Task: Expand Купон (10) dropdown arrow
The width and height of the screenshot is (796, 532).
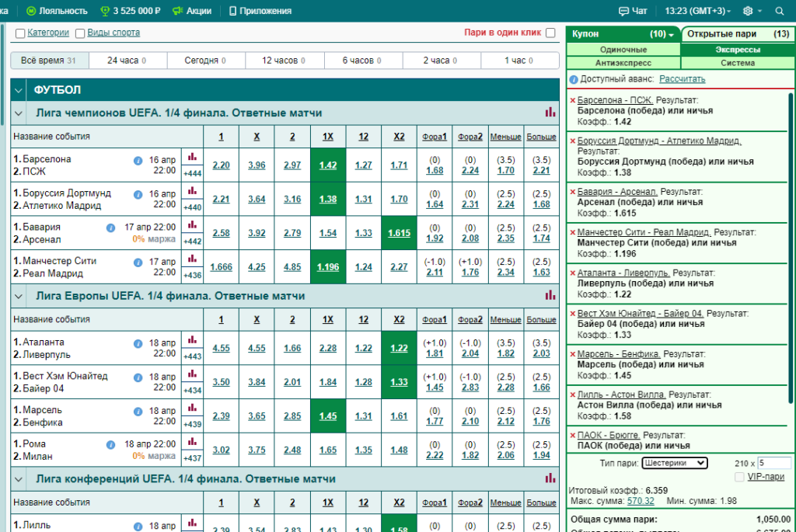Action: pyautogui.click(x=671, y=35)
